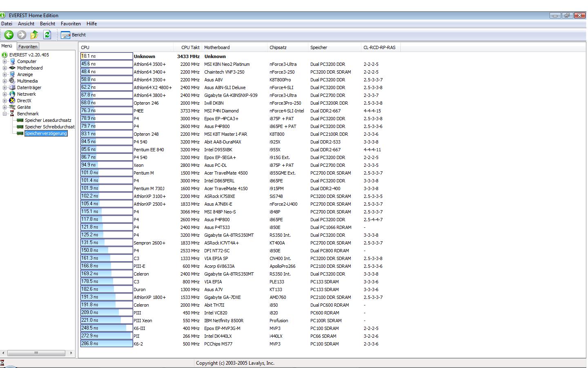Select Speicher Lesedurchsatz benchmark entry
This screenshot has width=588, height=368.
coord(48,120)
